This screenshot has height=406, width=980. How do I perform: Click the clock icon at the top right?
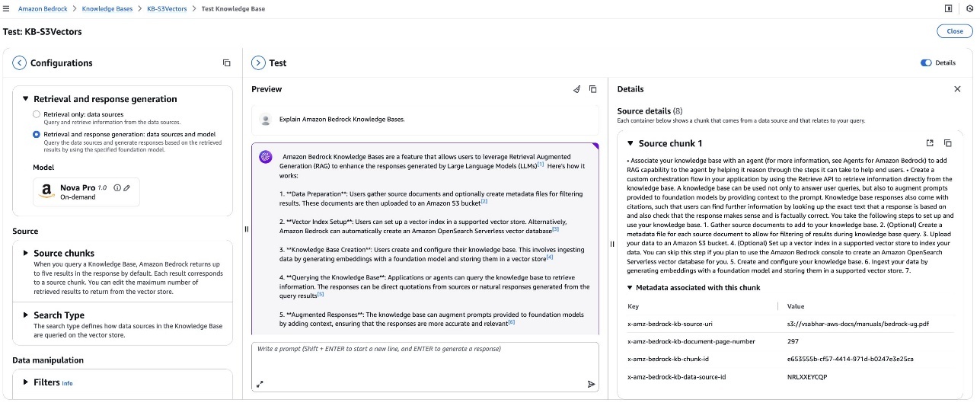[x=970, y=8]
